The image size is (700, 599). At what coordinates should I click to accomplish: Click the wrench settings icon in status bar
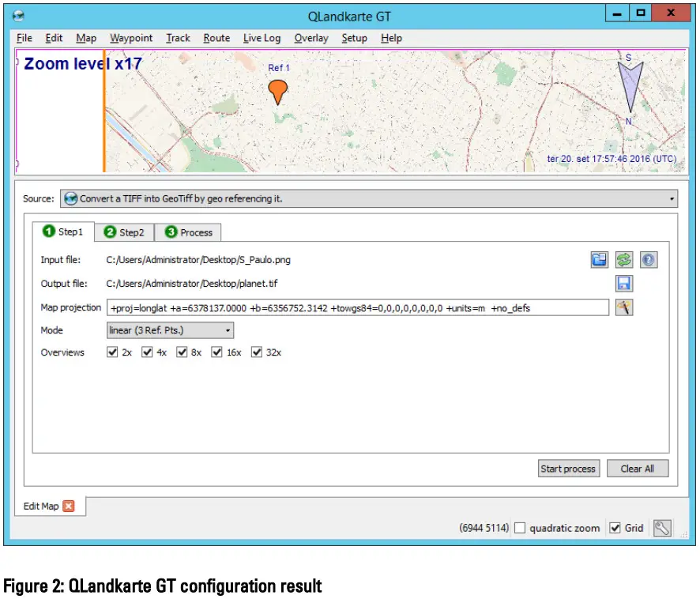click(662, 528)
